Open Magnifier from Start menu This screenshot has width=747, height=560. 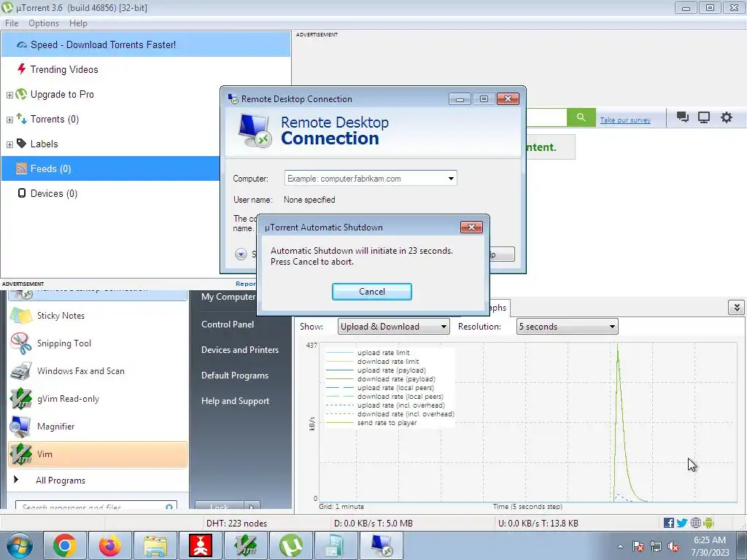[x=98, y=426]
